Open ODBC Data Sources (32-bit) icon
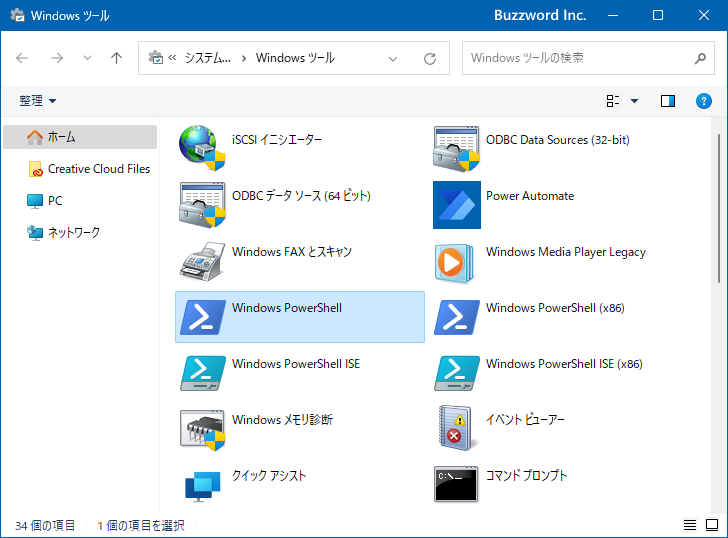728x538 pixels. (x=456, y=148)
